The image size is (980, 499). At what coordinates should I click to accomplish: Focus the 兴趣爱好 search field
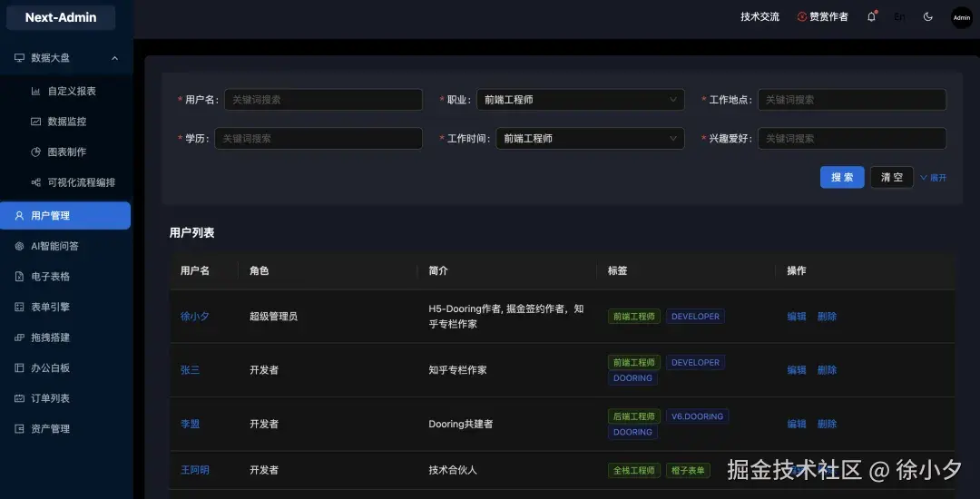tap(852, 139)
